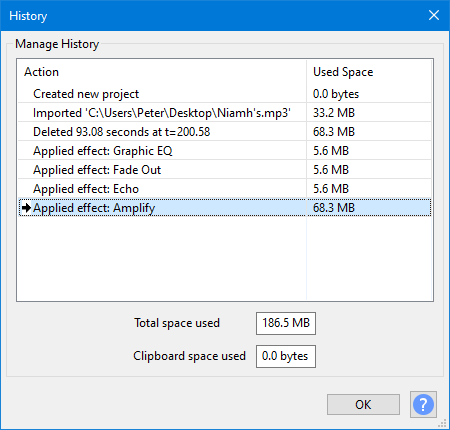The width and height of the screenshot is (450, 430).
Task: Click the 33.2 MB used space cell
Action: [334, 113]
